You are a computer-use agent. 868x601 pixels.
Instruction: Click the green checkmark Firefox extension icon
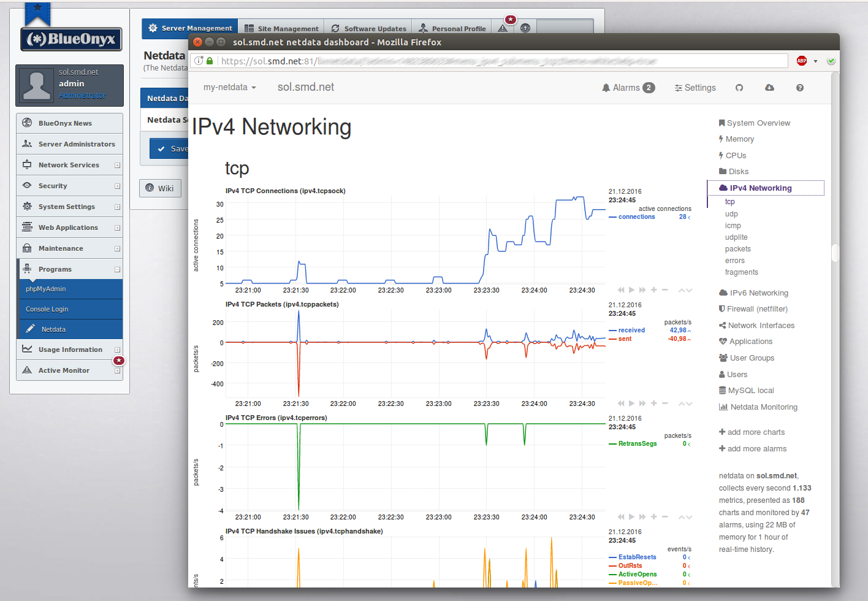click(831, 61)
